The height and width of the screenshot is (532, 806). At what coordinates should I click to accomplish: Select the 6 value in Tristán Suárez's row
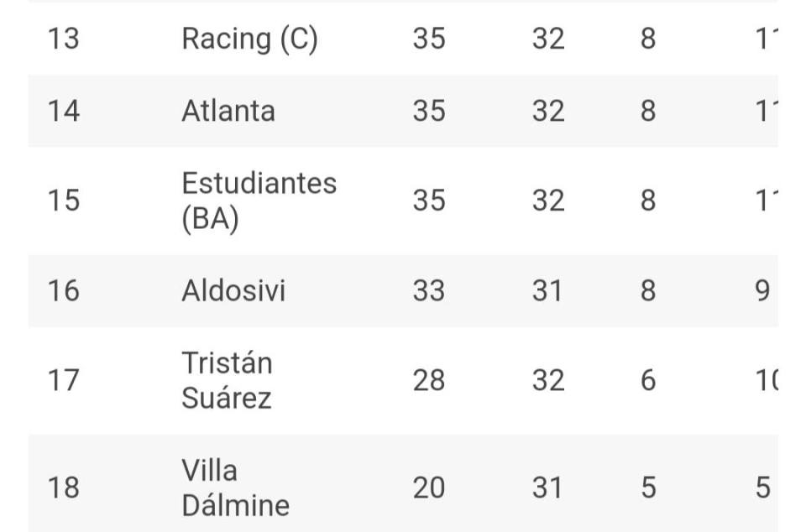[x=648, y=380]
